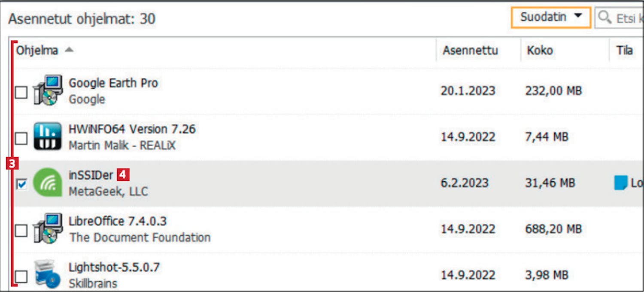
Task: Enable the HWiNFO64 checkbox
Action: coord(21,138)
